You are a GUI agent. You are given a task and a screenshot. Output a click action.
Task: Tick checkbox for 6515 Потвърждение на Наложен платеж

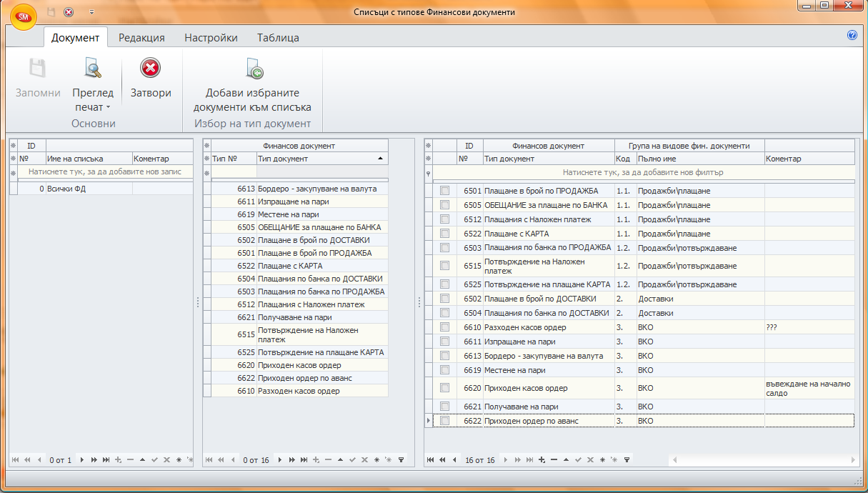pos(444,266)
